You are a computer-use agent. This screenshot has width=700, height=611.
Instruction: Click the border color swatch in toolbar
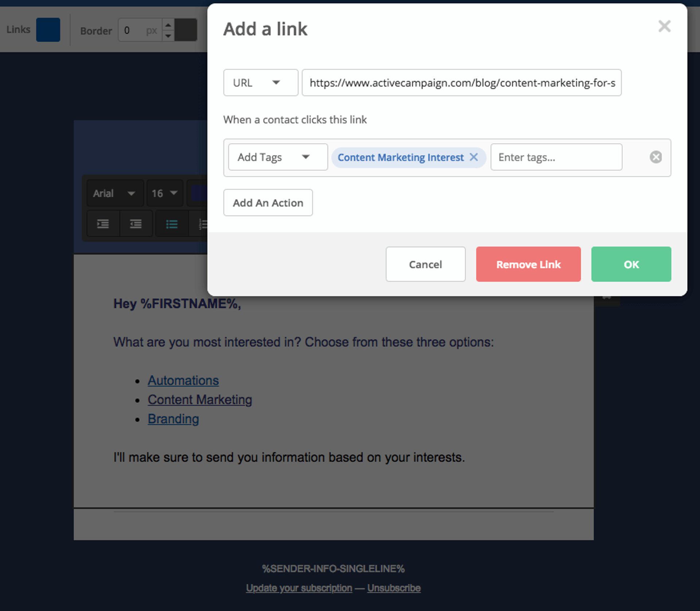(x=185, y=30)
